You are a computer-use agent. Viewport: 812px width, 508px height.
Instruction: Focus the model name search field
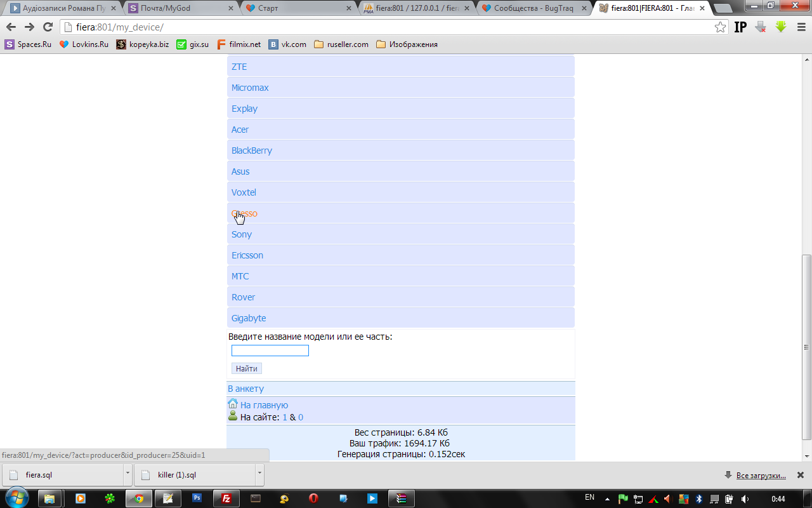tap(270, 351)
